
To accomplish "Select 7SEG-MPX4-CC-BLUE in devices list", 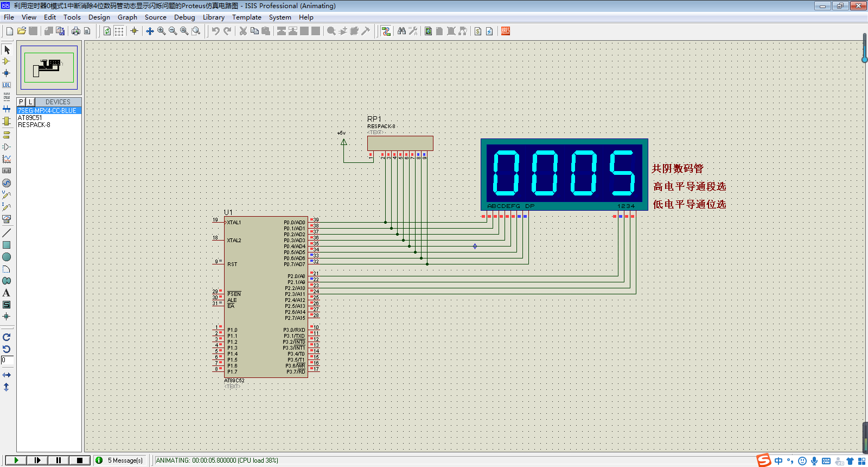I will 49,110.
